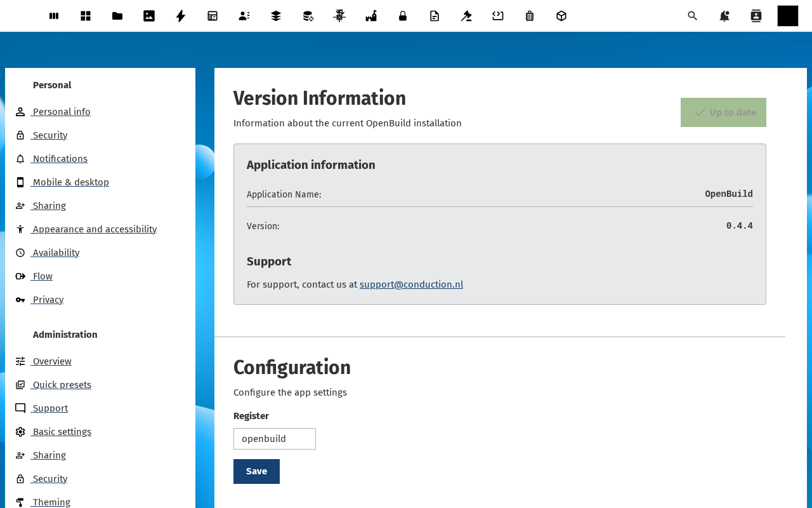The image size is (812, 508).
Task: Open the Photos picture icon
Action: 149,16
